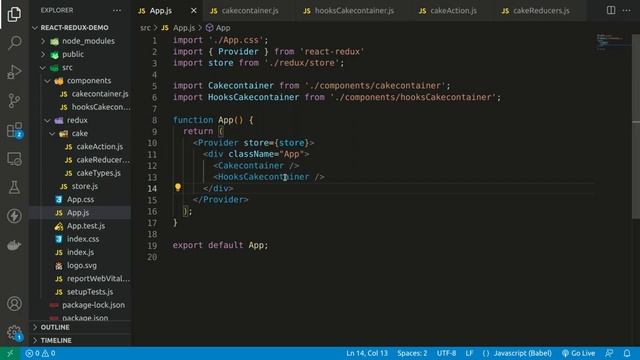The width and height of the screenshot is (640, 360).
Task: Open editor more actions ellipsis
Action: click(627, 10)
